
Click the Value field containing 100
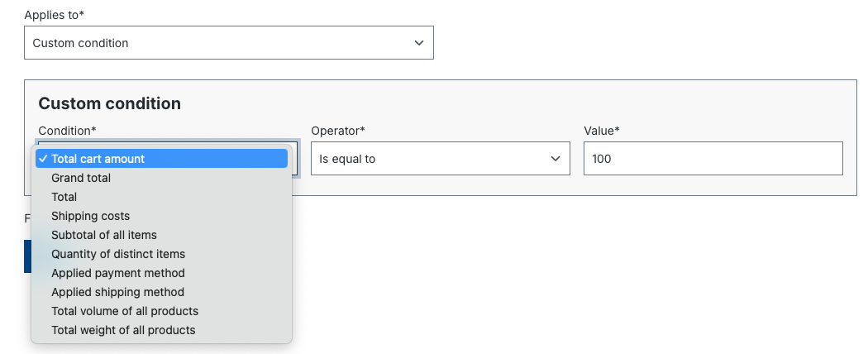(713, 159)
